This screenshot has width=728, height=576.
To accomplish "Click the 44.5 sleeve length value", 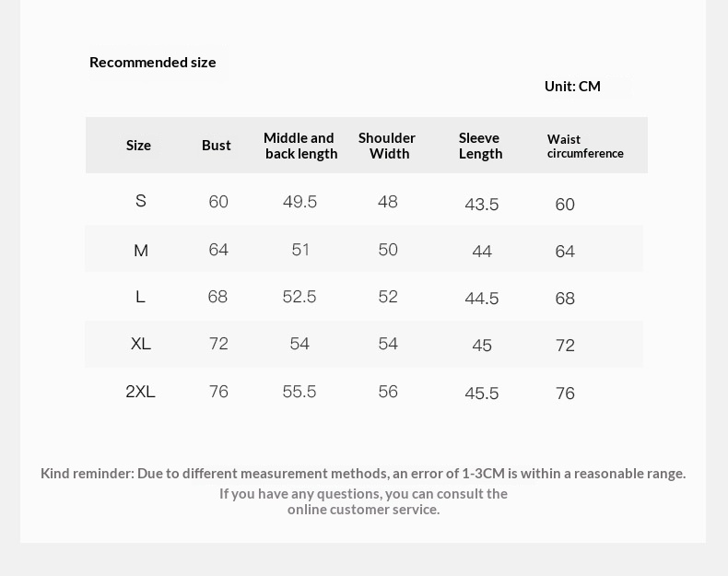I will (x=482, y=299).
